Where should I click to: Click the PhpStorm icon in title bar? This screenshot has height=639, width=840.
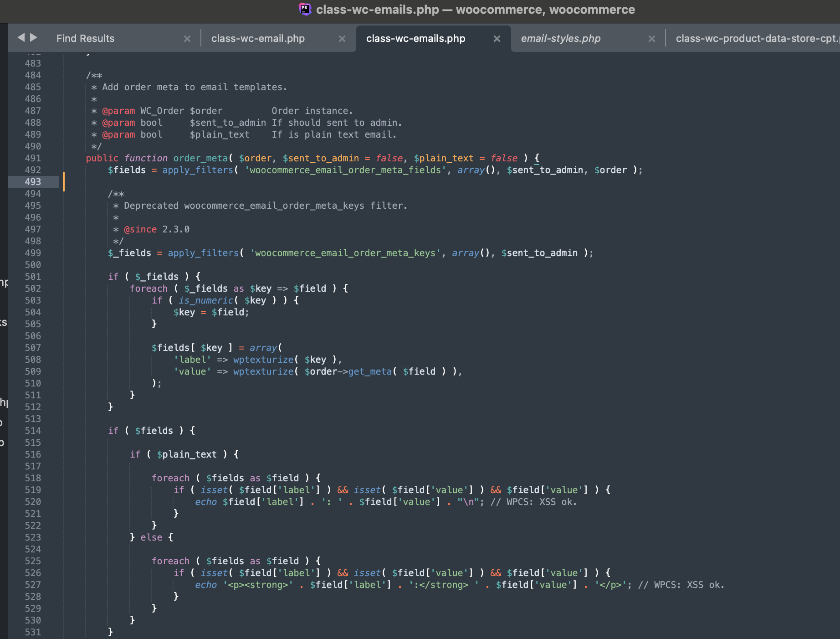(x=305, y=9)
